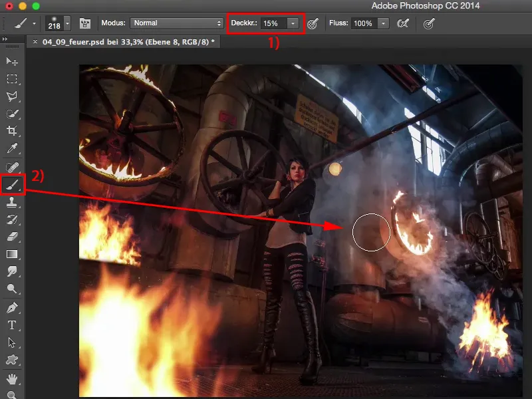532x399 pixels.
Task: Select the Smudge tool
Action: coord(12,271)
